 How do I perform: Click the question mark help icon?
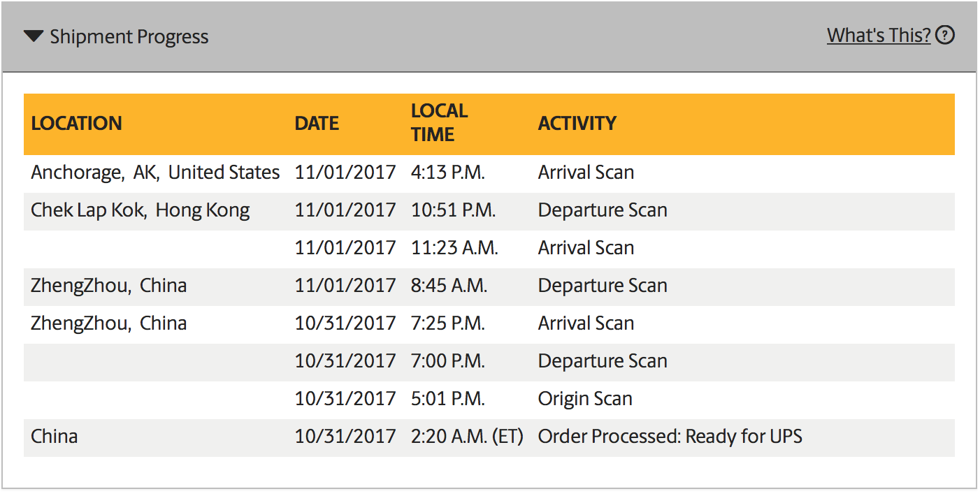pyautogui.click(x=945, y=35)
